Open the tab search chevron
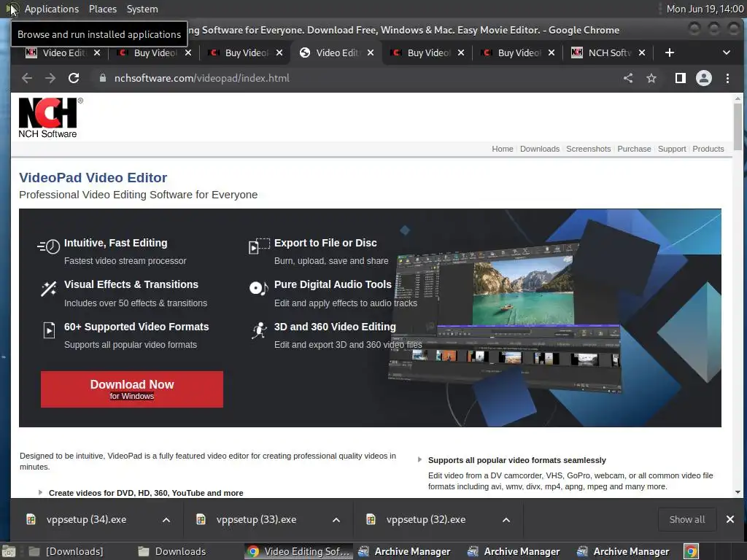This screenshot has width=747, height=560. coord(727,52)
